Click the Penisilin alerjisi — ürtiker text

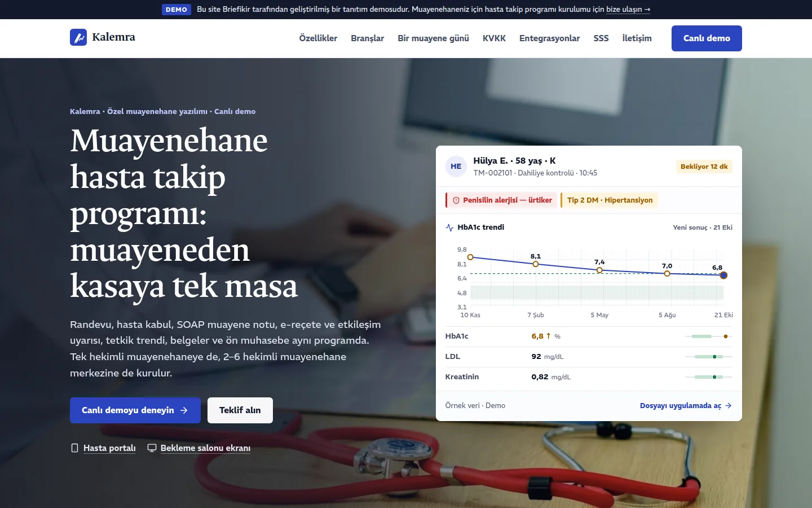[507, 200]
